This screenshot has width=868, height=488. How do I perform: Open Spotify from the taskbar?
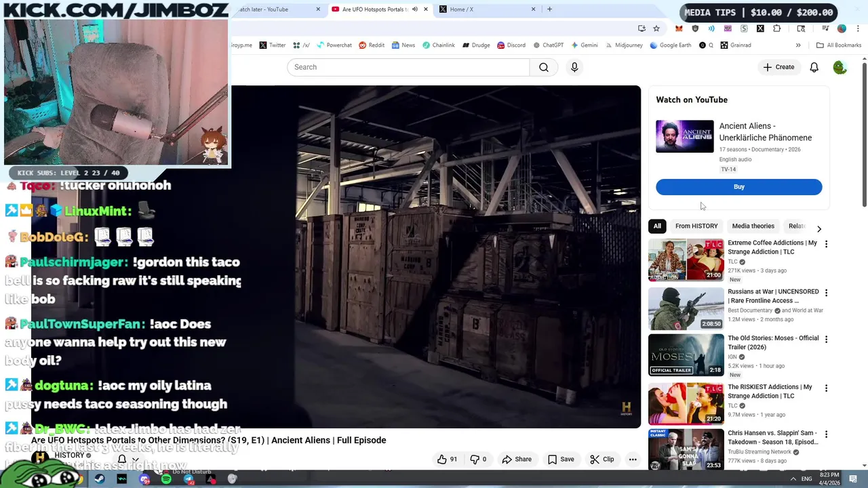[166, 479]
